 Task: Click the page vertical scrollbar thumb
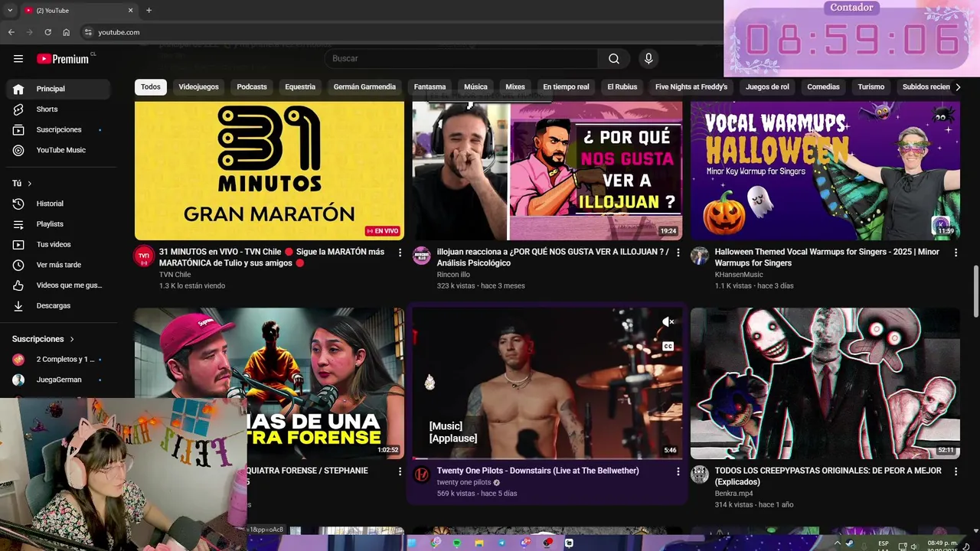click(x=975, y=291)
